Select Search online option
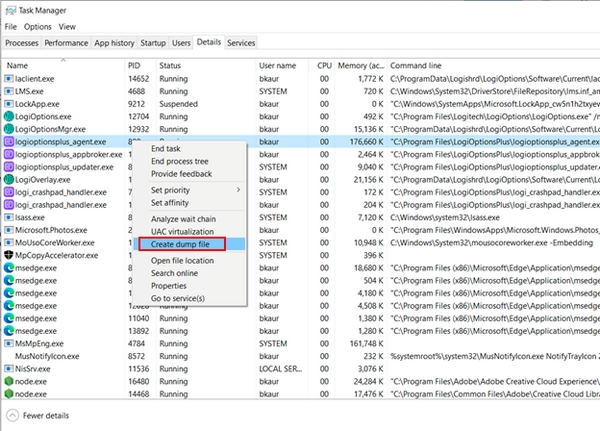The height and width of the screenshot is (431, 600). [x=174, y=273]
